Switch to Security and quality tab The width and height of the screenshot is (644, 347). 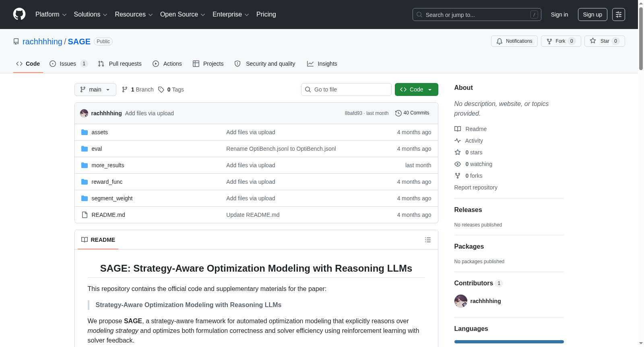tap(265, 64)
